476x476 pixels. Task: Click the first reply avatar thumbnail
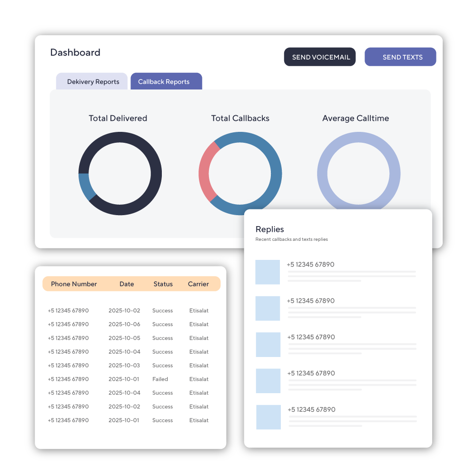268,272
